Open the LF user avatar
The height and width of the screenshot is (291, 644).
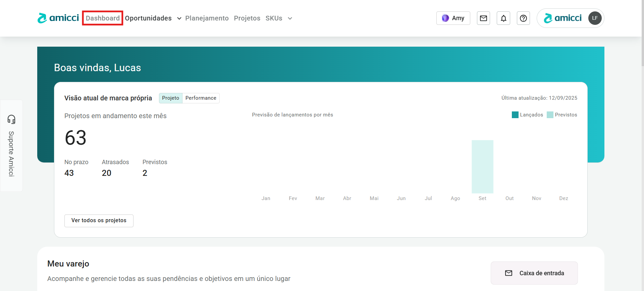pos(595,18)
